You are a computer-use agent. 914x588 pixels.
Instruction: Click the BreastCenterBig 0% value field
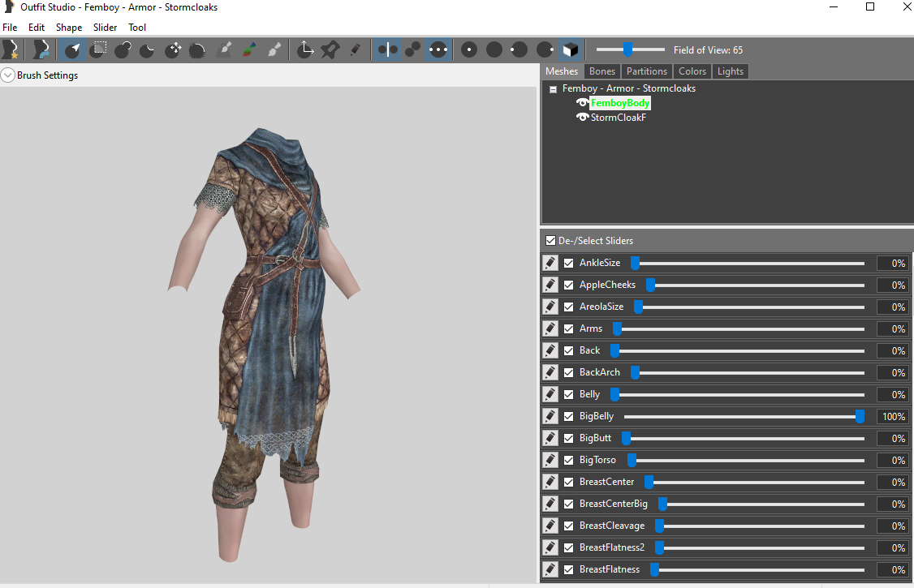tap(893, 504)
